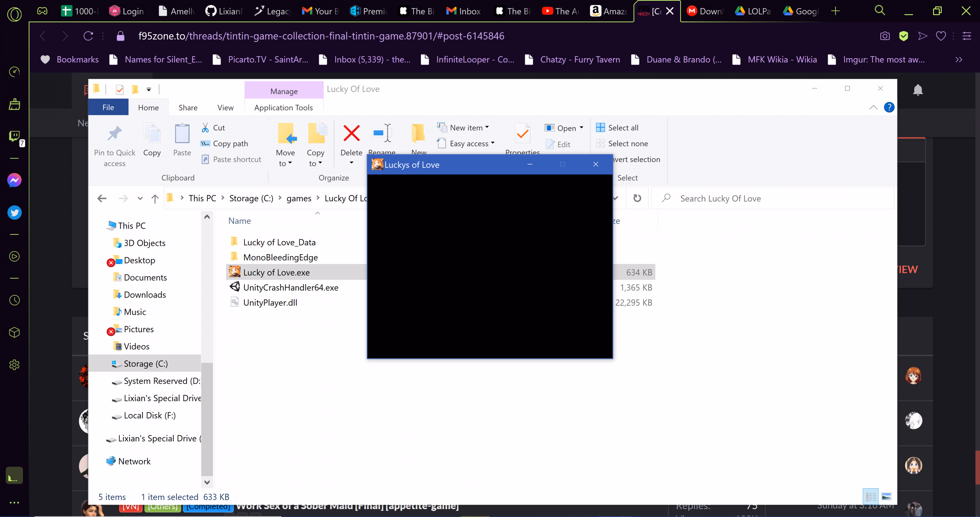980x517 pixels.
Task: Click the Paste clipboard icon
Action: [182, 134]
